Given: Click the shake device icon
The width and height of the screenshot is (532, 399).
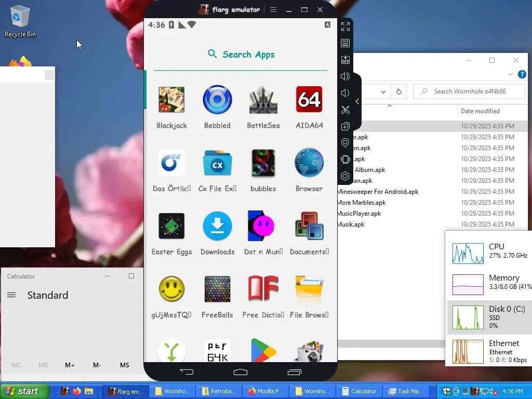Looking at the screenshot, I should (x=345, y=159).
